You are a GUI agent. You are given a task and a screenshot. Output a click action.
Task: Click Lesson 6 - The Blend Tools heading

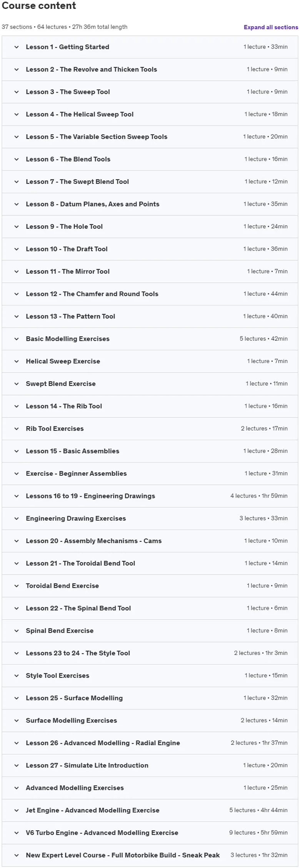click(68, 159)
